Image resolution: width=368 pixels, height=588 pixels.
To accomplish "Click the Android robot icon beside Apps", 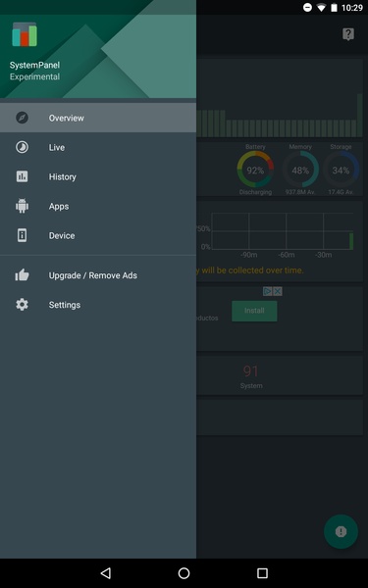I will point(22,206).
